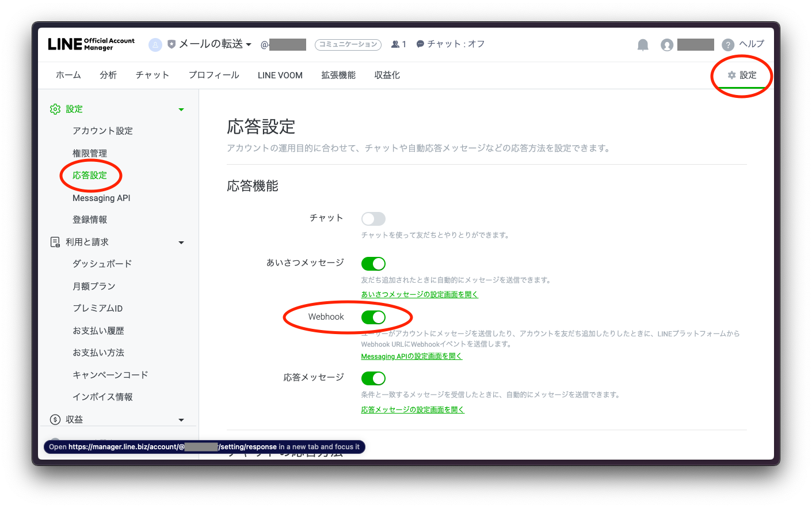Open the profile avatar icon in header
This screenshot has width=812, height=508.
(666, 44)
